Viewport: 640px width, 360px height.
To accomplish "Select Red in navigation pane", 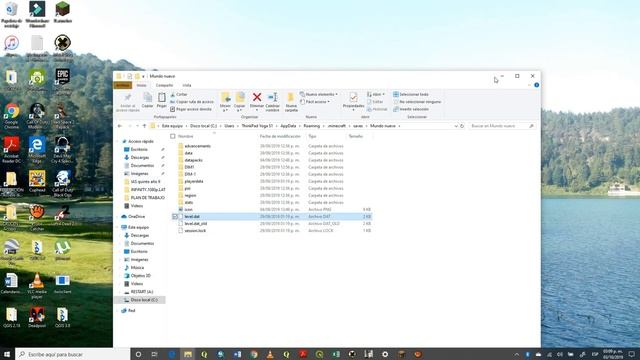I will coord(131,311).
